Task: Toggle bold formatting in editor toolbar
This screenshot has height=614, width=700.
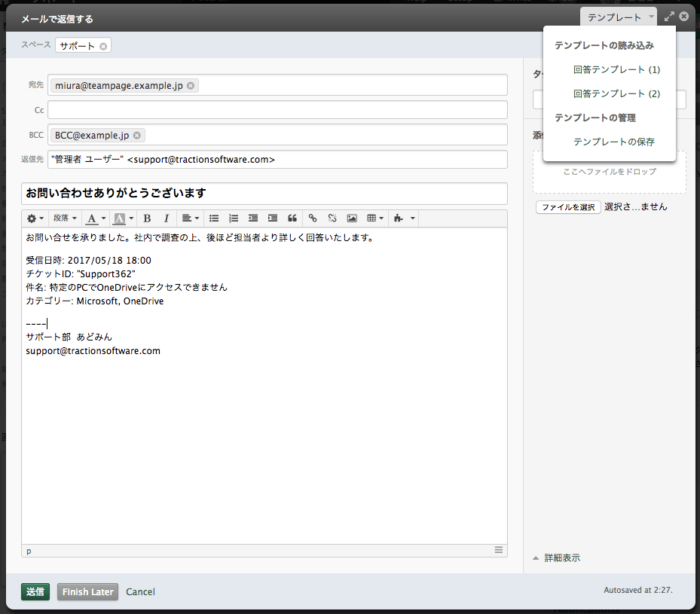Action: click(147, 218)
